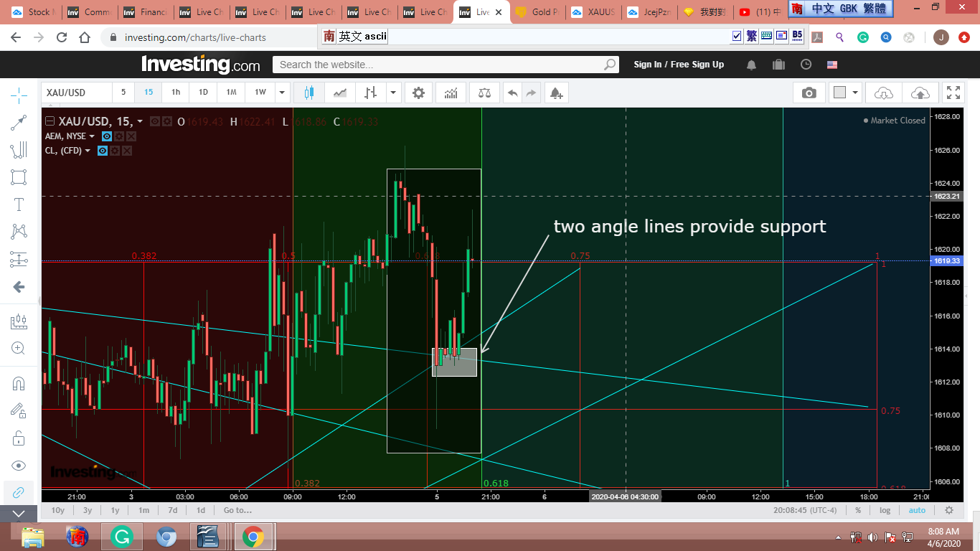The image size is (980, 551).
Task: Switch to bars chart style
Action: point(370,93)
